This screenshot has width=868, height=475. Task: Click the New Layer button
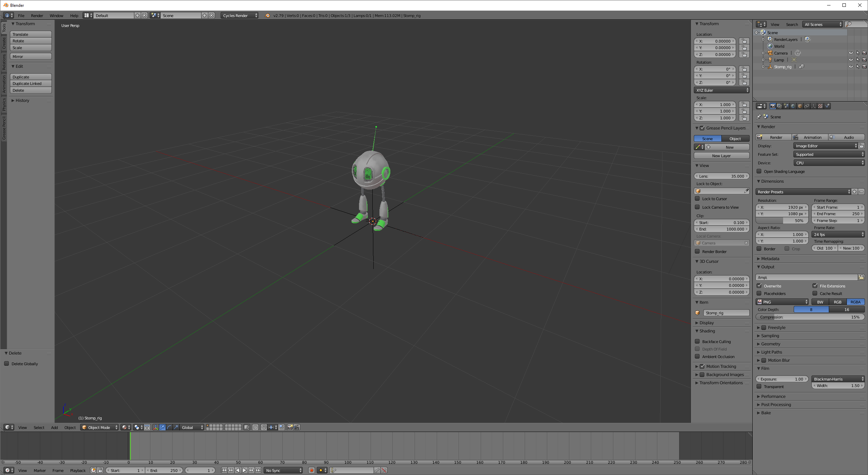point(721,156)
